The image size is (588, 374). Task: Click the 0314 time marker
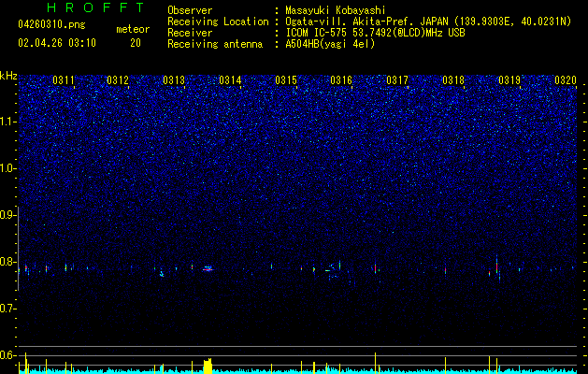(230, 80)
